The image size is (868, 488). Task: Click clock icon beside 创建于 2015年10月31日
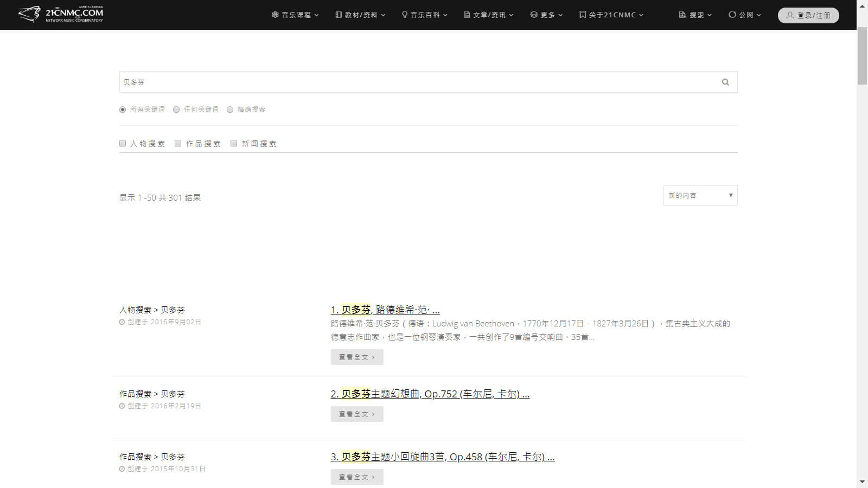click(122, 469)
